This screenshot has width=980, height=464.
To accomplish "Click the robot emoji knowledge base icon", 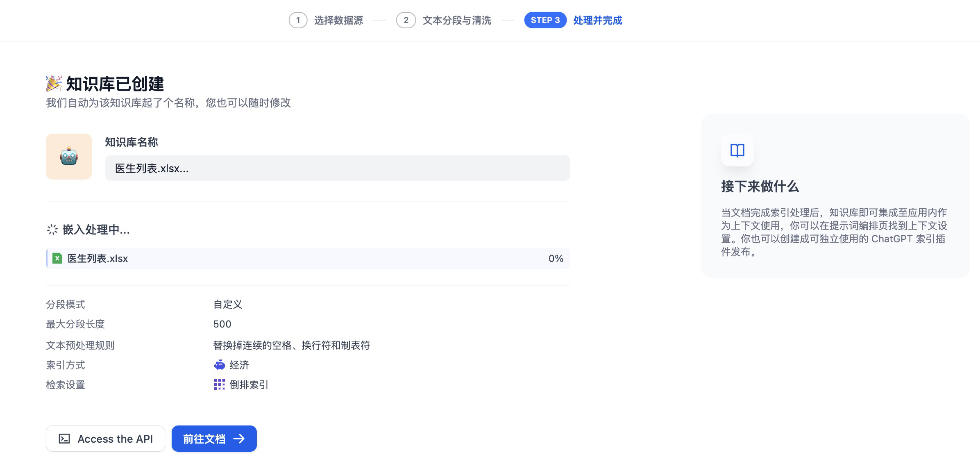I will (x=69, y=157).
